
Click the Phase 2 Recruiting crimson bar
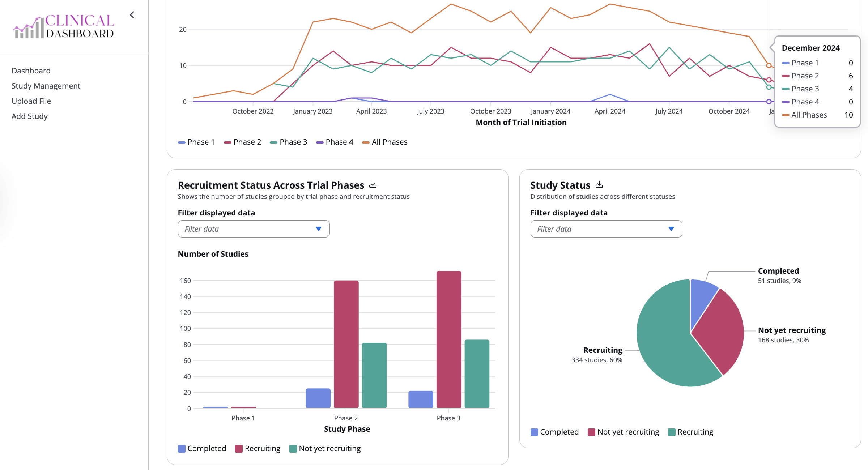click(346, 344)
